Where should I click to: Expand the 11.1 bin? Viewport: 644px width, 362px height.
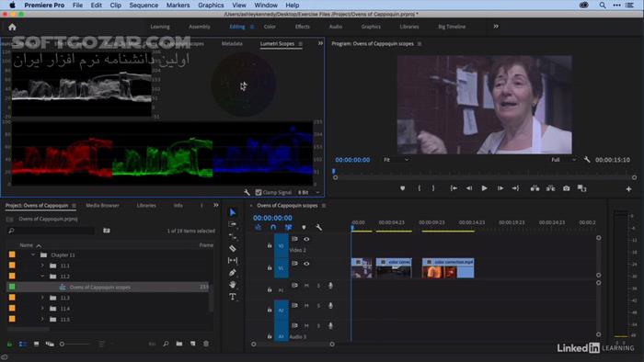[x=42, y=266]
